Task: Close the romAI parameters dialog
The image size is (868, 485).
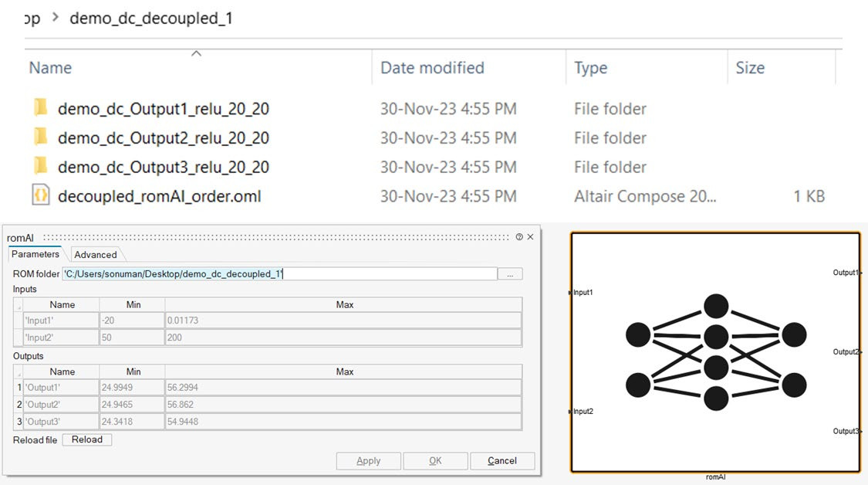Action: point(530,238)
